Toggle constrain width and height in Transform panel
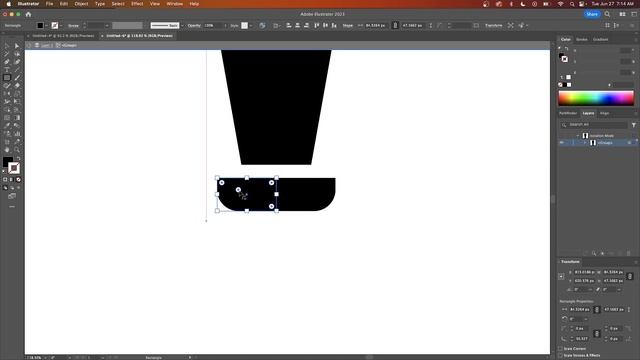The width and height of the screenshot is (640, 360). [630, 276]
